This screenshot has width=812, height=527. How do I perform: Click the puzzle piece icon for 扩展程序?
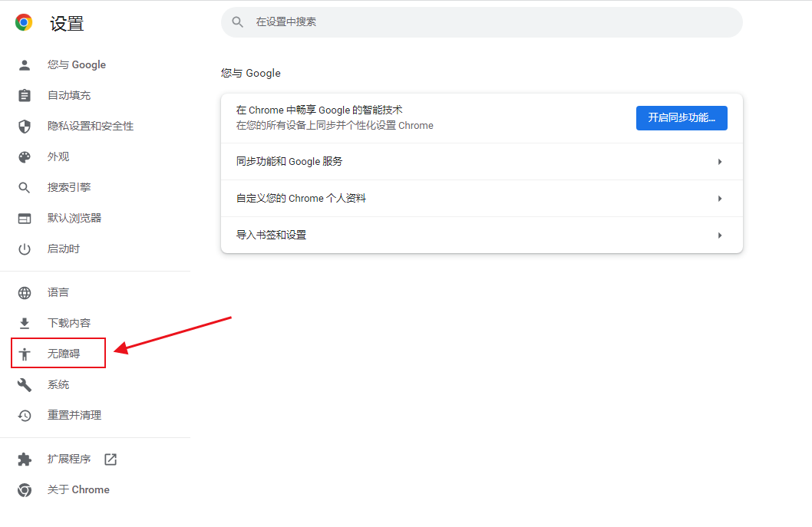[25, 459]
